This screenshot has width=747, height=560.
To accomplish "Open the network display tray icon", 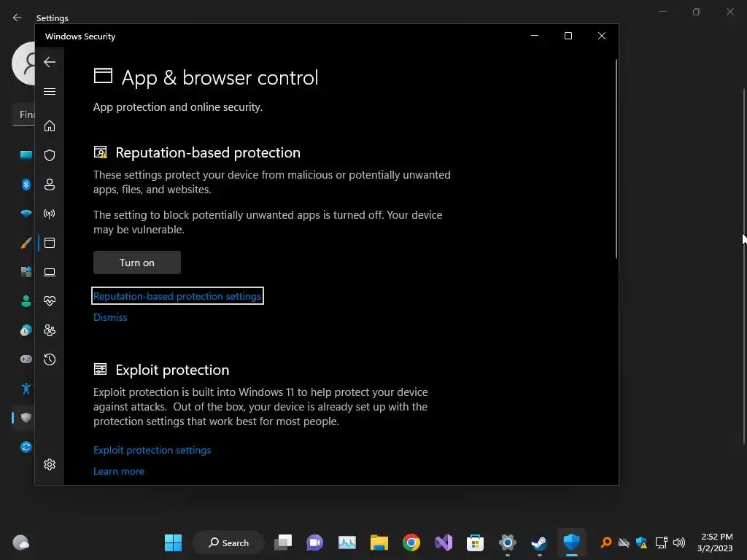I will point(661,542).
